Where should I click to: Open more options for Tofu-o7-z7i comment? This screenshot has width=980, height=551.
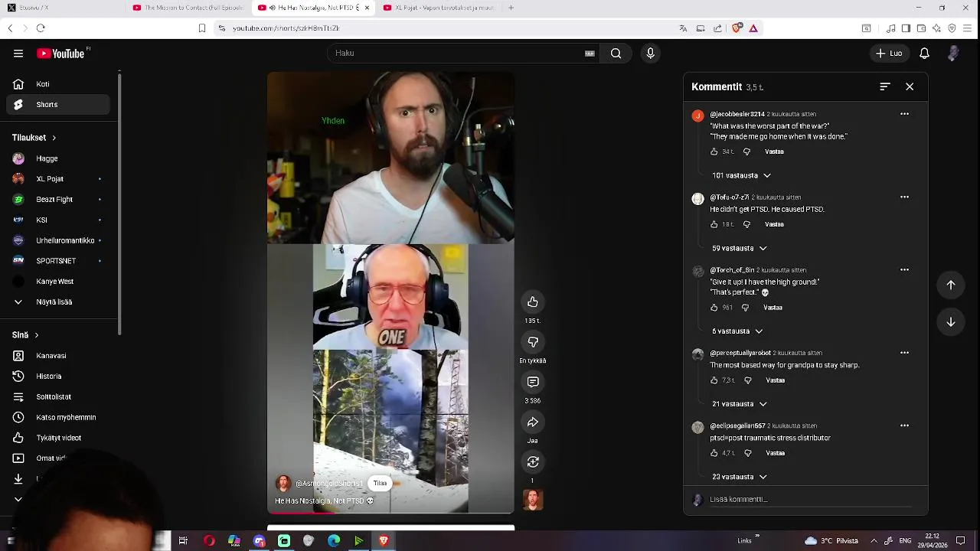click(x=904, y=197)
